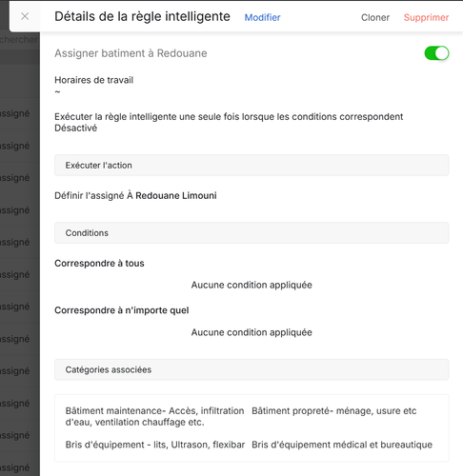Click the Horaires de travail label
Viewport: 463px width, 476px height.
[x=94, y=80]
